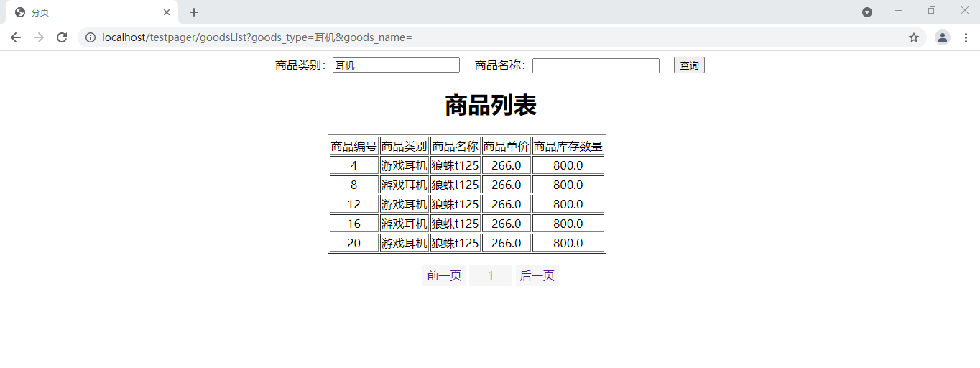Open a new tab with plus icon
The height and width of the screenshot is (368, 980).
click(194, 12)
